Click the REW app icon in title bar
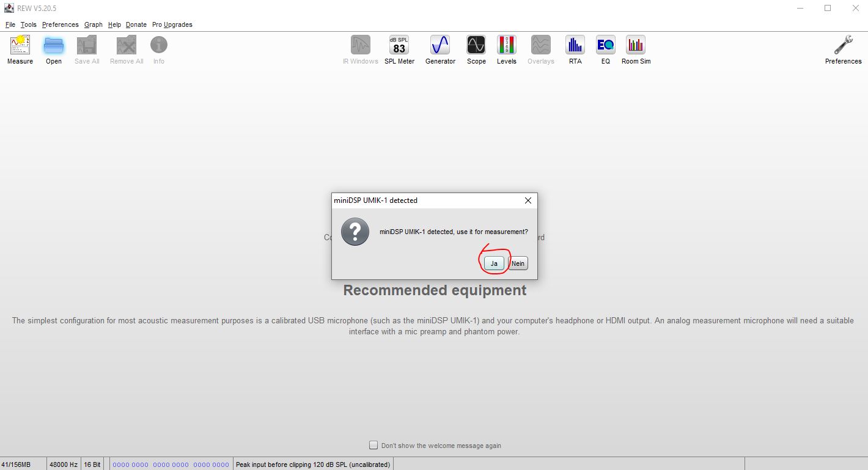The width and height of the screenshot is (868, 470). pos(9,8)
